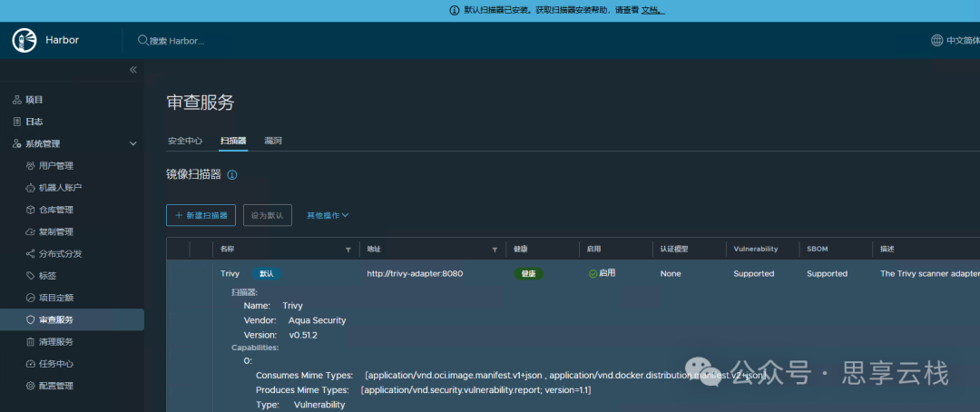Switch to the 扫描器 tab
This screenshot has width=980, height=412.
[233, 141]
